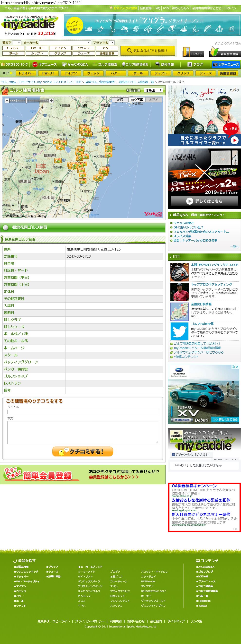Viewport: 241px width, 644px height.
Task: Open the 頭文字 dropdown
Action: click(x=17, y=43)
